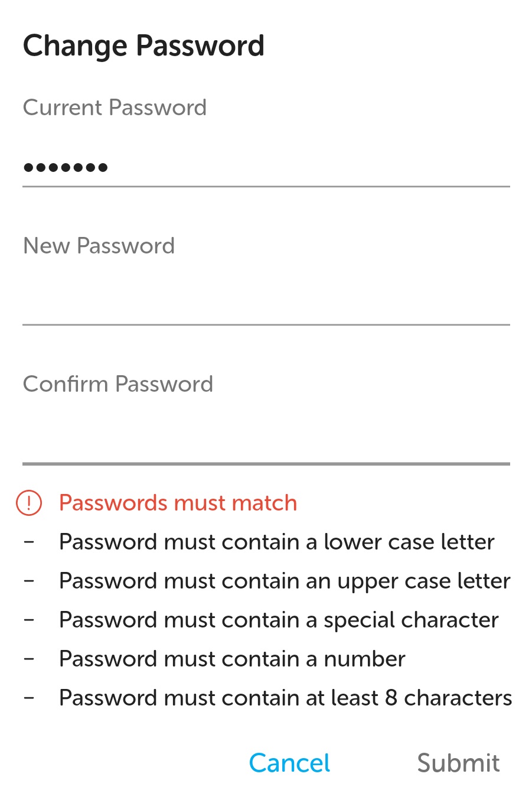
Task: Click dash icon beside number requirement
Action: click(x=29, y=658)
